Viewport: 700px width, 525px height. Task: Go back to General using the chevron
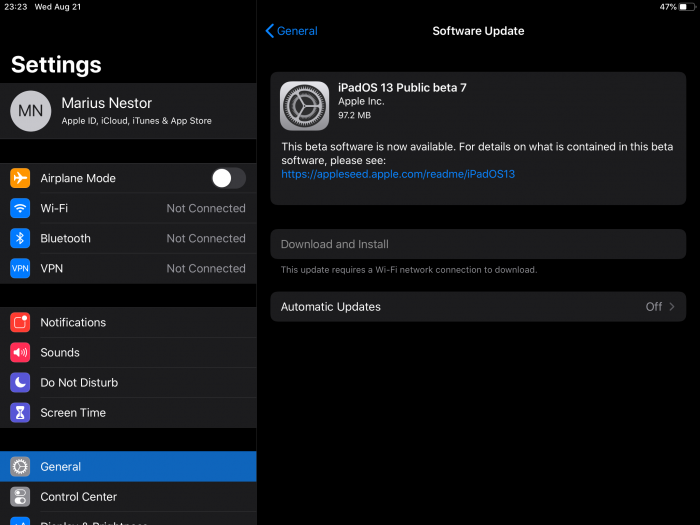pyautogui.click(x=269, y=31)
